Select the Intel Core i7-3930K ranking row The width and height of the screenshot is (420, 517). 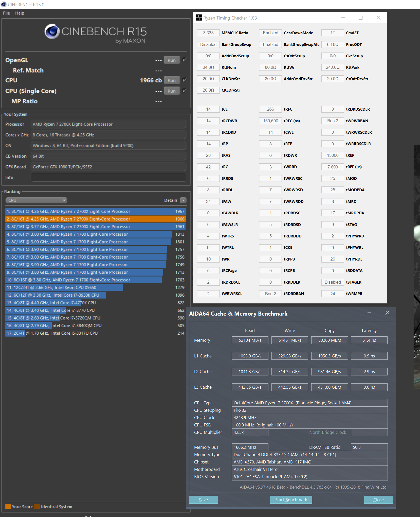coord(96,295)
